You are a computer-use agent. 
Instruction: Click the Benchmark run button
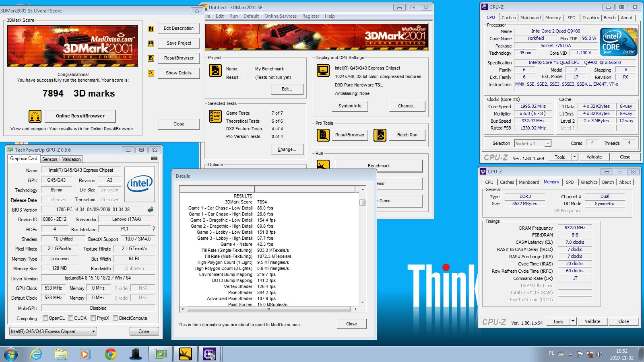click(x=379, y=166)
